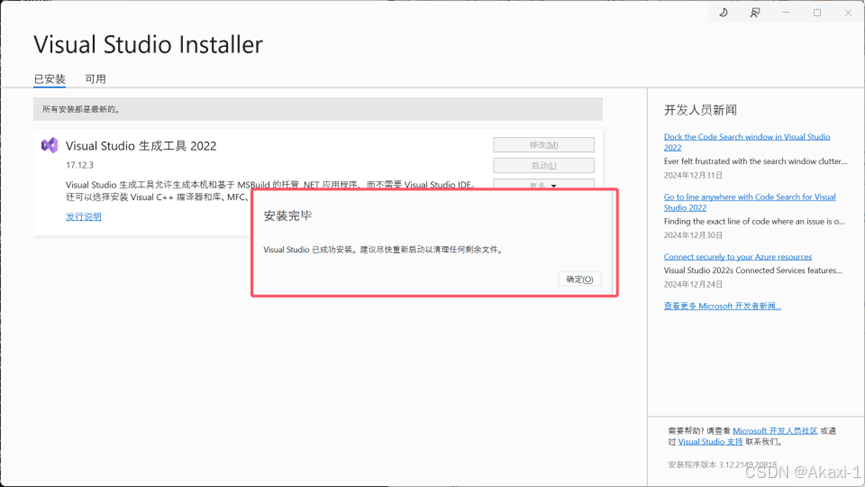Screen dimensions: 865x487
Task: Expand the 更多 dropdown button
Action: pyautogui.click(x=543, y=184)
